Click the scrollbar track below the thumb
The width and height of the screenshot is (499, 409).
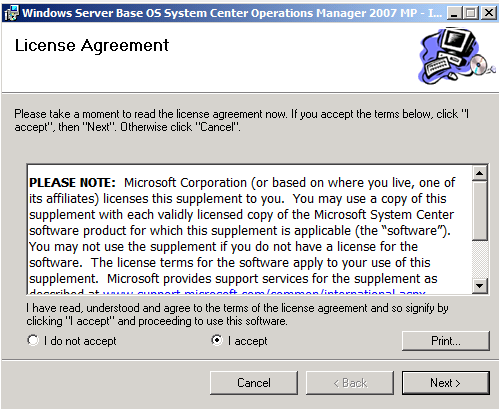coord(480,259)
